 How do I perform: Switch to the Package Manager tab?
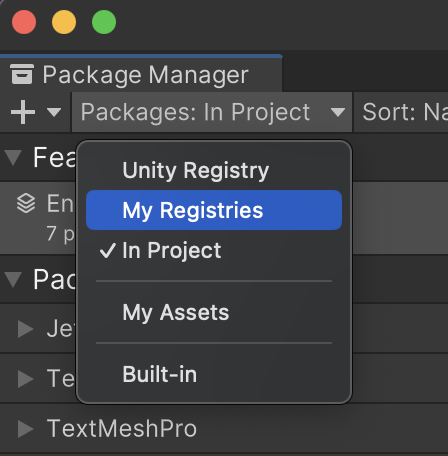(x=141, y=74)
